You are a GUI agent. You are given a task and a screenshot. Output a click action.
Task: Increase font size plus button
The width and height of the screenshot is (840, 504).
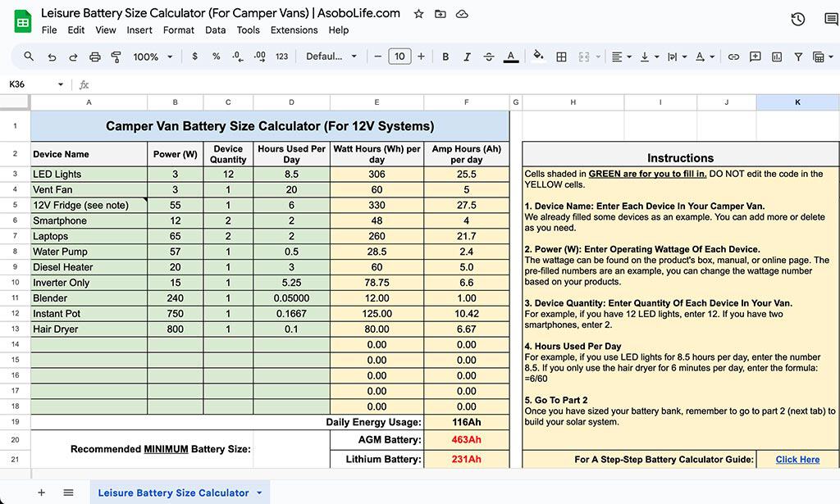421,57
